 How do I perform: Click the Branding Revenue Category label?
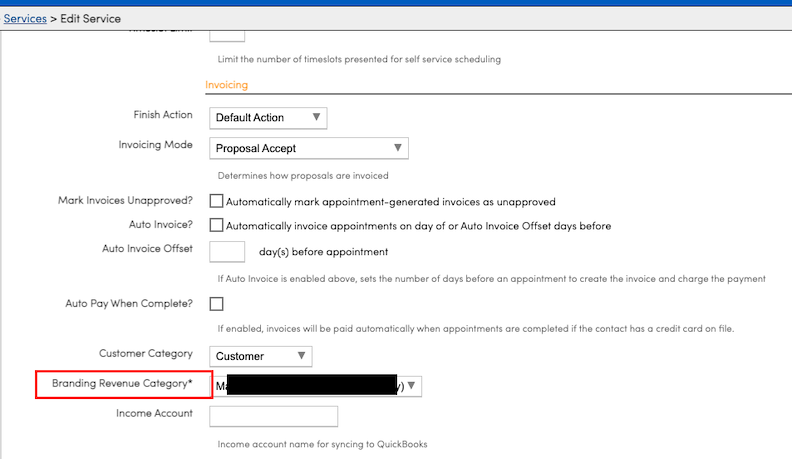pos(122,383)
